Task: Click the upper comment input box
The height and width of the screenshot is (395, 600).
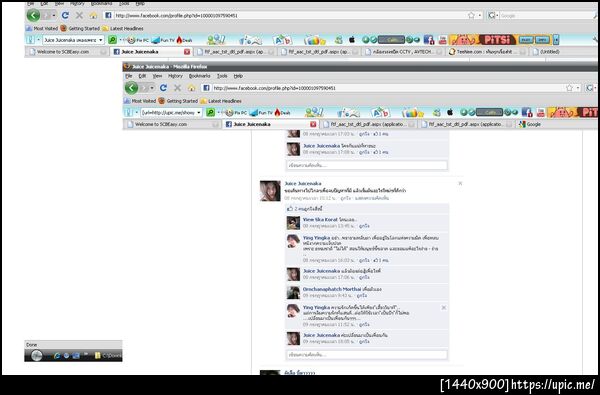Action: pyautogui.click(x=367, y=165)
